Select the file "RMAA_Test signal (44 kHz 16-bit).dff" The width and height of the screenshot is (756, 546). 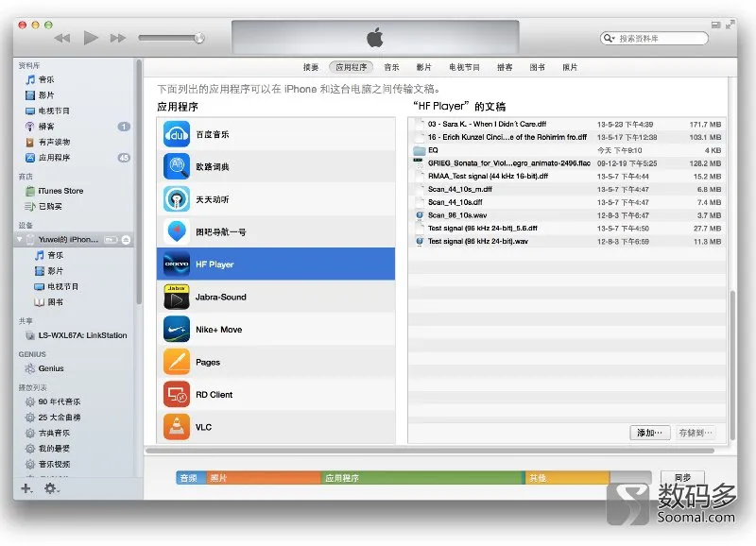(x=567, y=177)
